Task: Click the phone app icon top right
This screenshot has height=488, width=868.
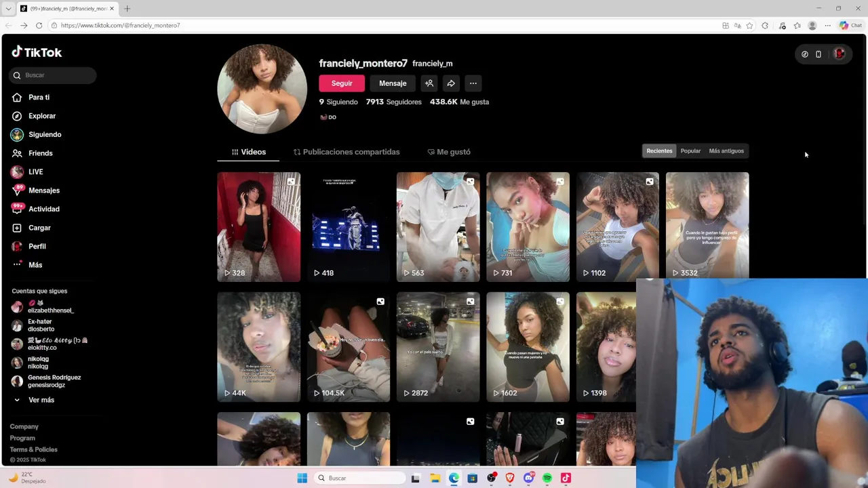Action: pos(818,54)
